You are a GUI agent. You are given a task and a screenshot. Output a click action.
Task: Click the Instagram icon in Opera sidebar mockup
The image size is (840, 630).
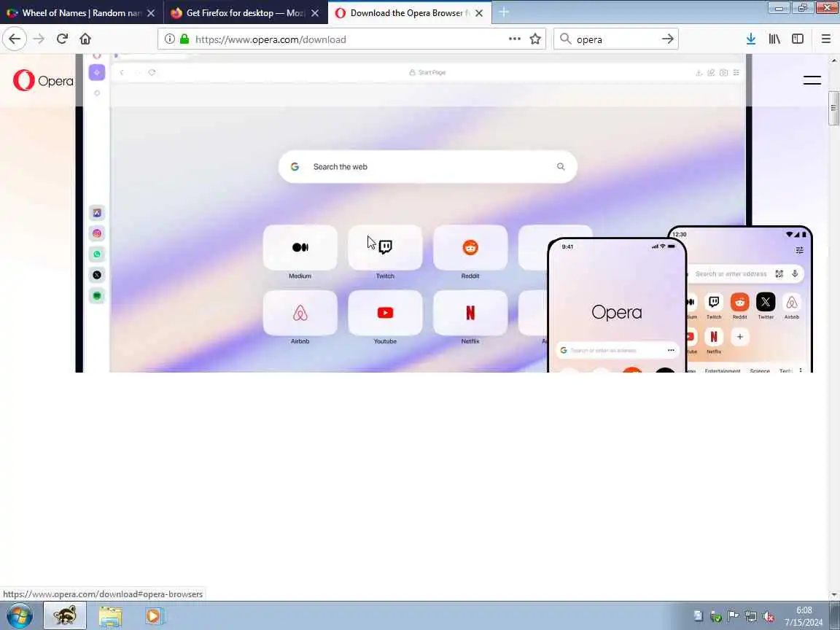97,233
